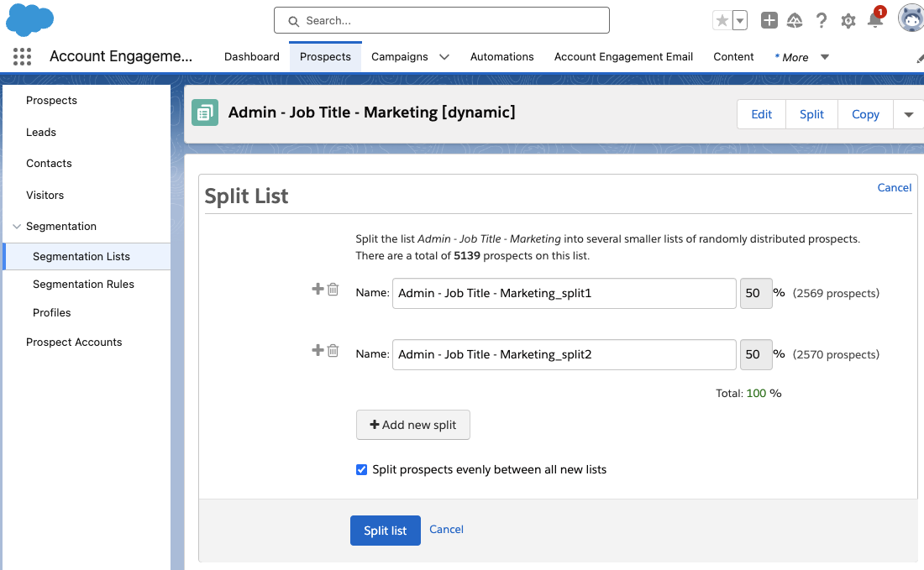The image size is (924, 570).
Task: Click the Salesforce cloud logo
Action: tap(29, 19)
